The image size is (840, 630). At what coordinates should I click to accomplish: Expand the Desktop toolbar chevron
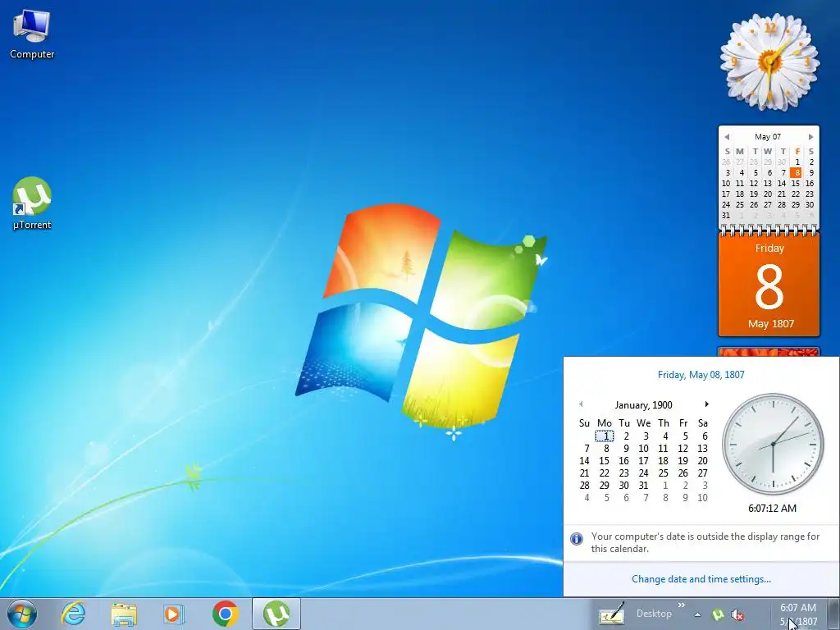tap(682, 605)
